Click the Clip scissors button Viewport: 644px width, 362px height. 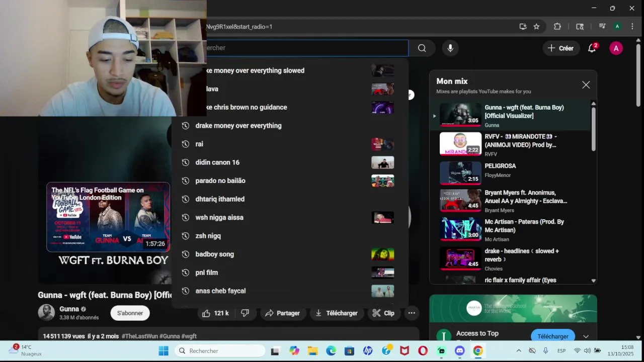click(383, 313)
